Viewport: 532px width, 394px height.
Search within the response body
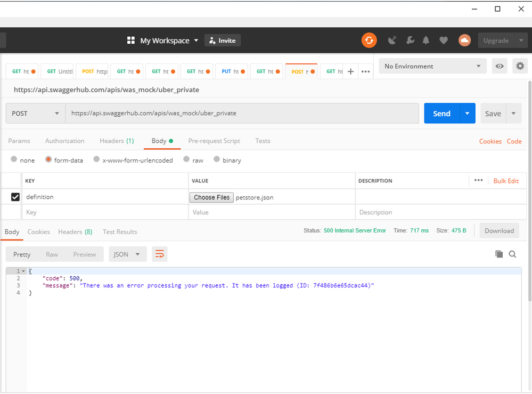[x=512, y=254]
